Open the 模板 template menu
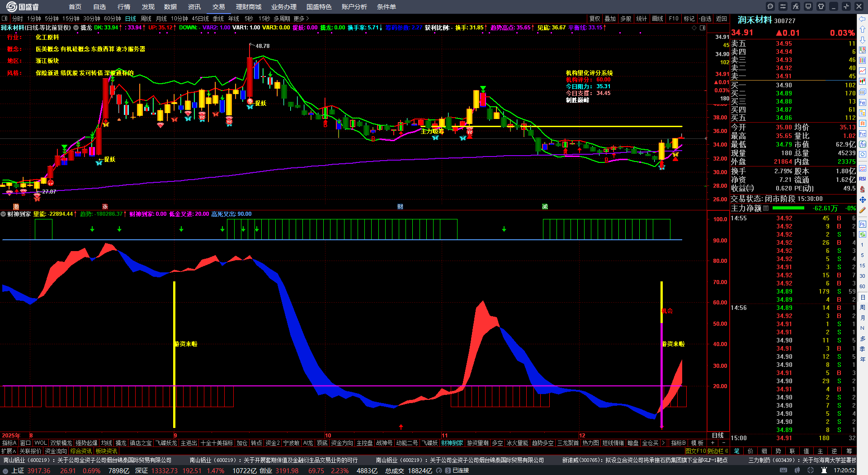Screen dimensions: 868x475 tap(697, 443)
